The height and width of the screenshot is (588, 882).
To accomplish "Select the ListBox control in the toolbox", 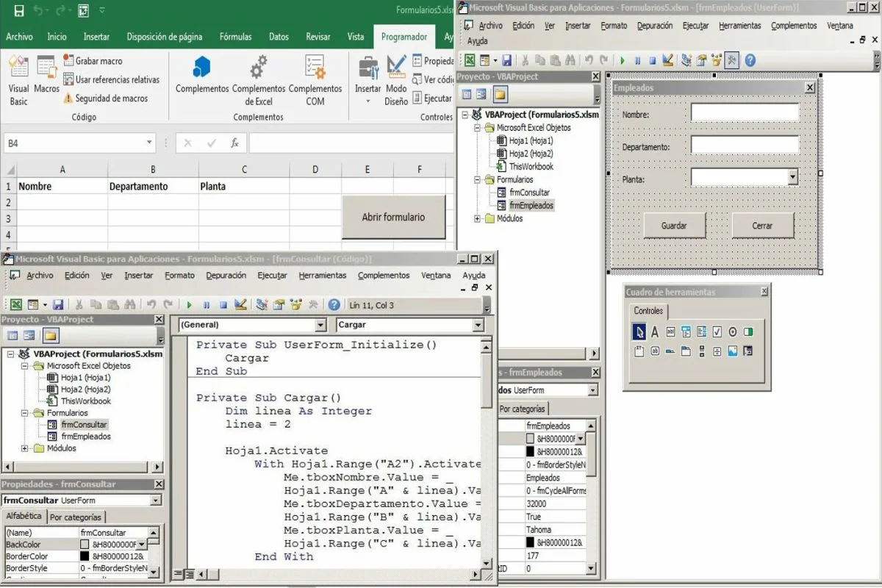I will tap(701, 332).
